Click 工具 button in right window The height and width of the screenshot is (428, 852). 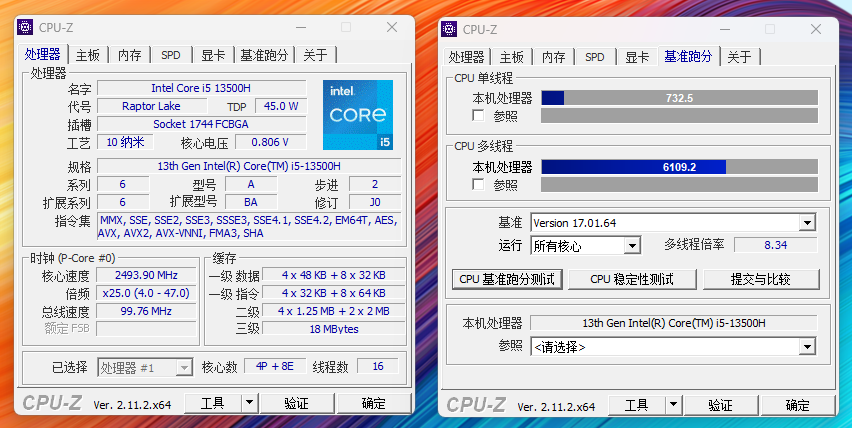pos(636,405)
